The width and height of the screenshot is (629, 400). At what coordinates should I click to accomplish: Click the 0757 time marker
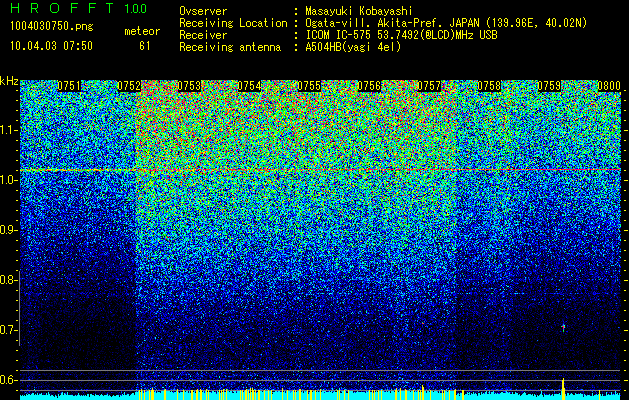point(429,86)
